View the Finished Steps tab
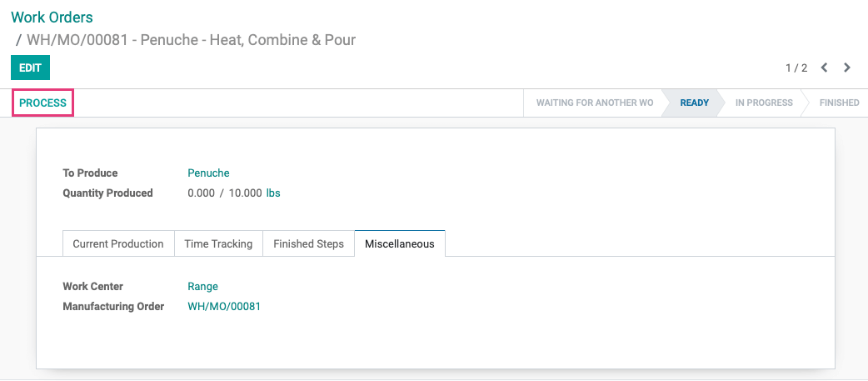Image resolution: width=868 pixels, height=381 pixels. (308, 243)
